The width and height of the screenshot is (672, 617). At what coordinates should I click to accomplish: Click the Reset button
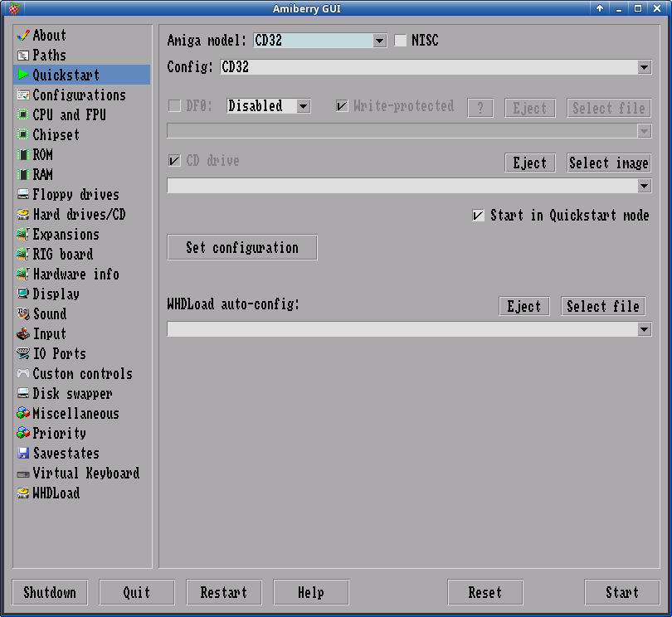point(485,593)
